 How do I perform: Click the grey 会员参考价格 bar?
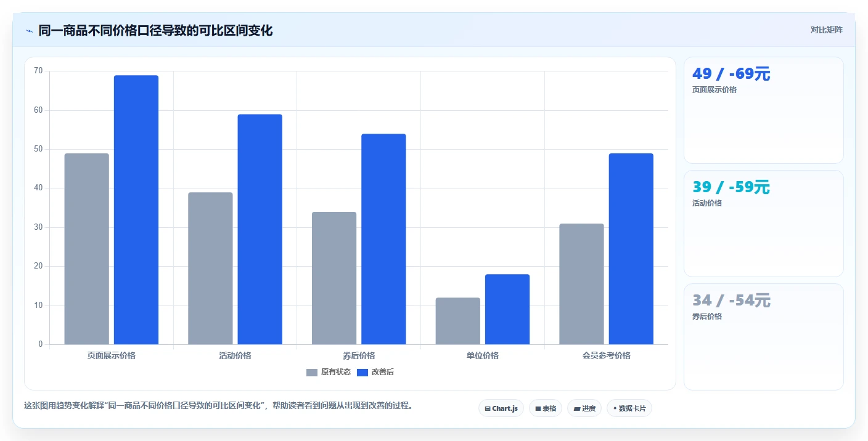point(581,284)
